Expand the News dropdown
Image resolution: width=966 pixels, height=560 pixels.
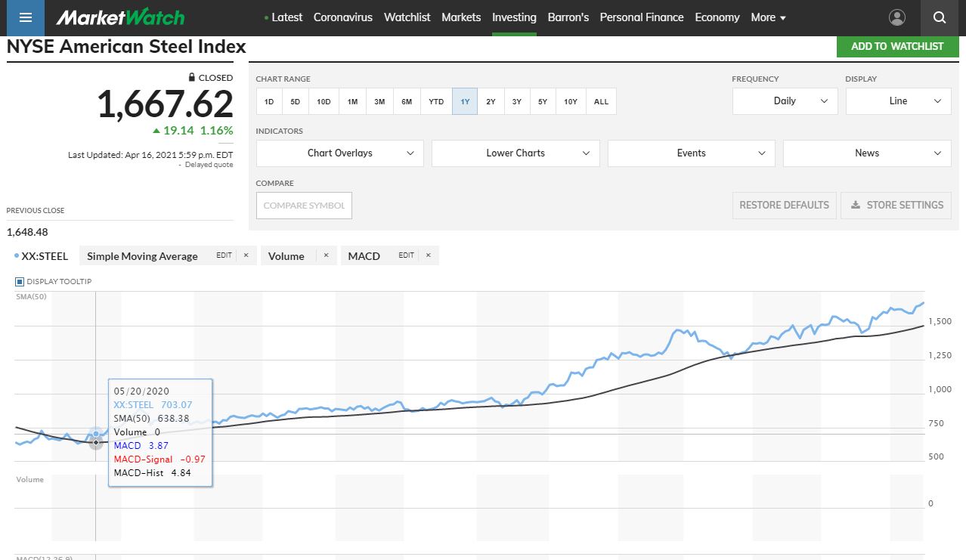pos(867,153)
